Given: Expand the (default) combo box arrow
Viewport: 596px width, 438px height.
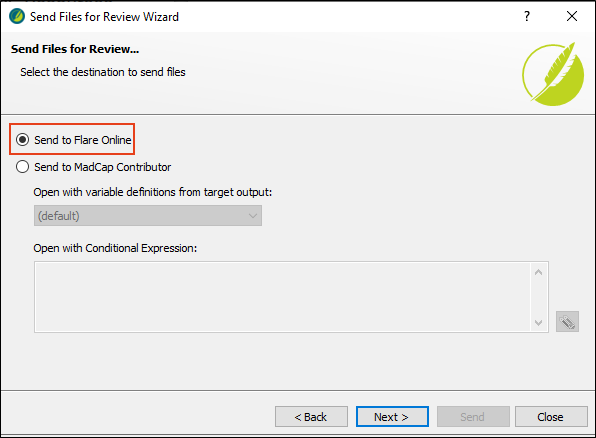Looking at the screenshot, I should (x=253, y=216).
